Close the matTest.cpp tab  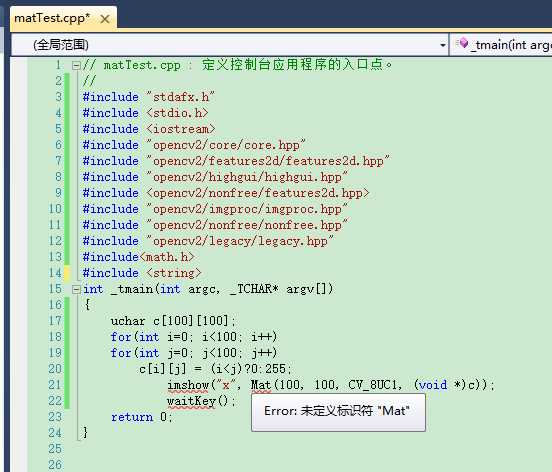[105, 19]
